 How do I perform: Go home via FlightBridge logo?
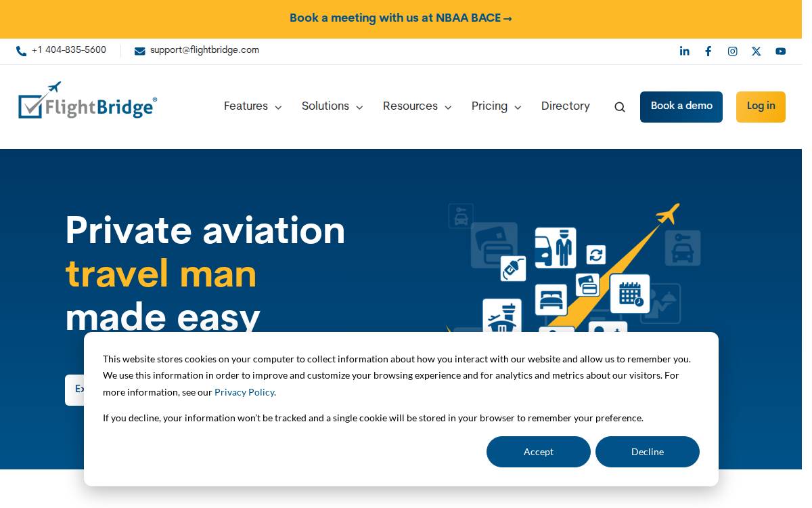[x=88, y=100]
